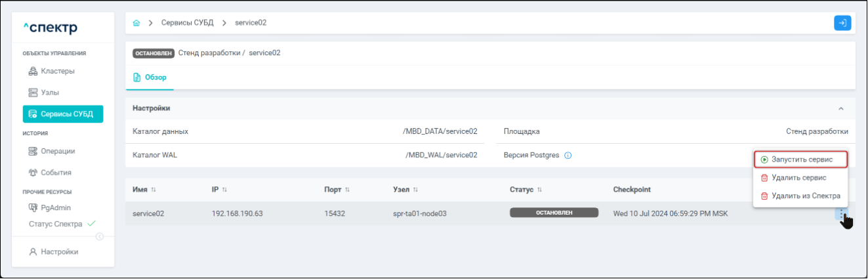This screenshot has width=868, height=279.
Task: Open the three-dot actions menu for service02
Action: tap(840, 213)
